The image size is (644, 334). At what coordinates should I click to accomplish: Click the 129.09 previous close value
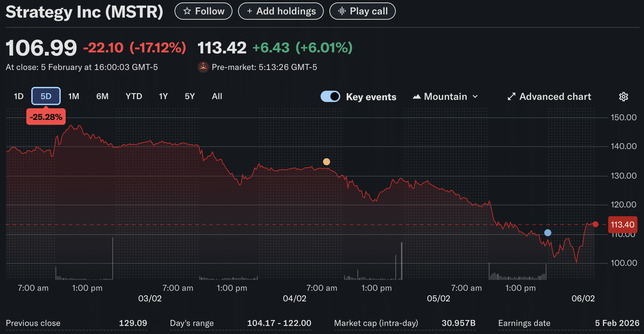click(133, 323)
